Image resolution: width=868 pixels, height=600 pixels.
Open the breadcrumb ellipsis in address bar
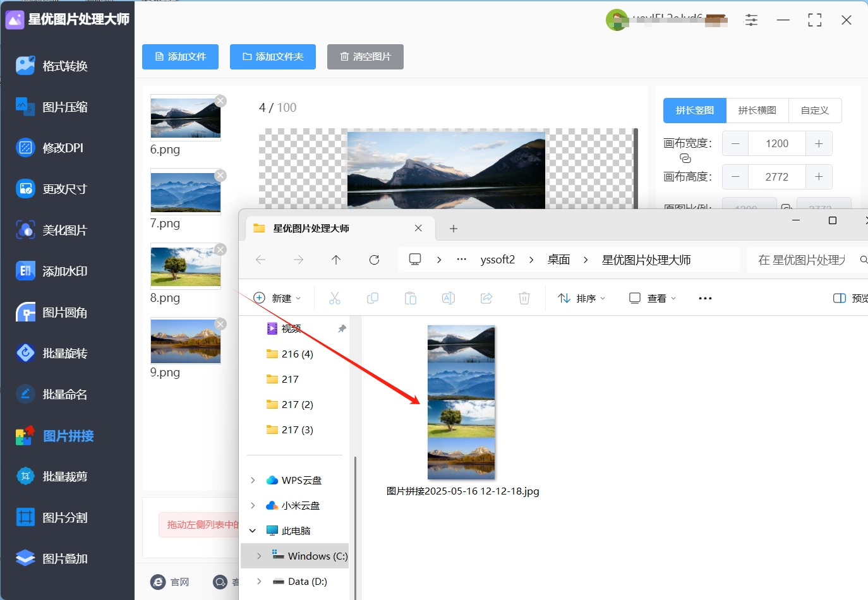[x=462, y=260]
